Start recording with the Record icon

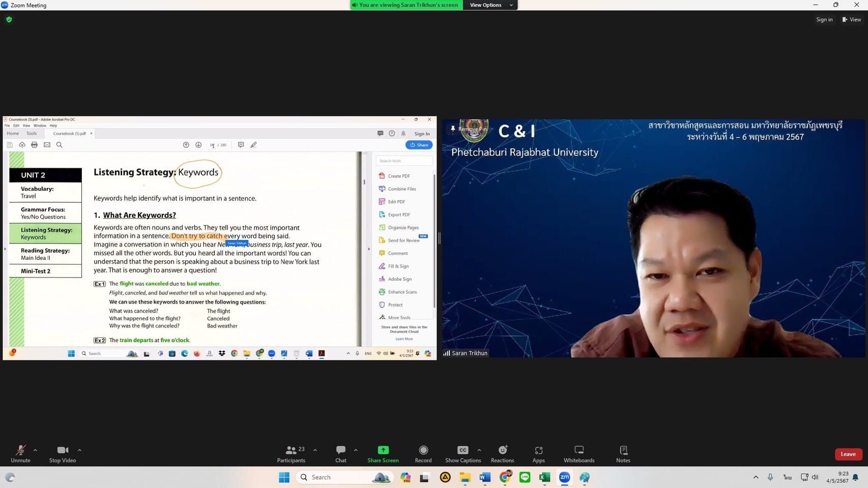click(423, 454)
